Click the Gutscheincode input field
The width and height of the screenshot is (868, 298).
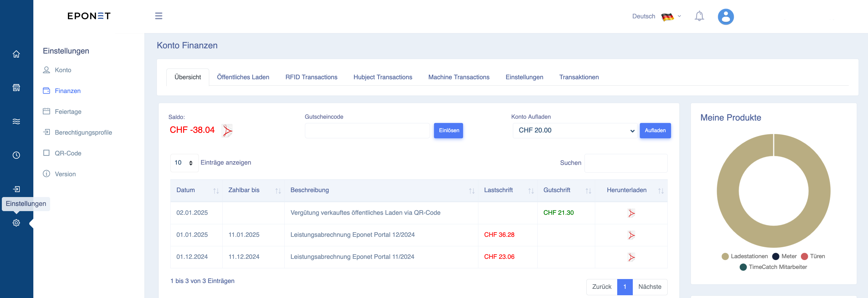point(367,130)
